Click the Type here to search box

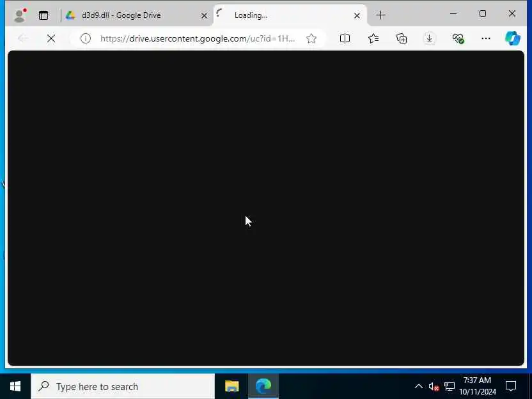(123, 386)
